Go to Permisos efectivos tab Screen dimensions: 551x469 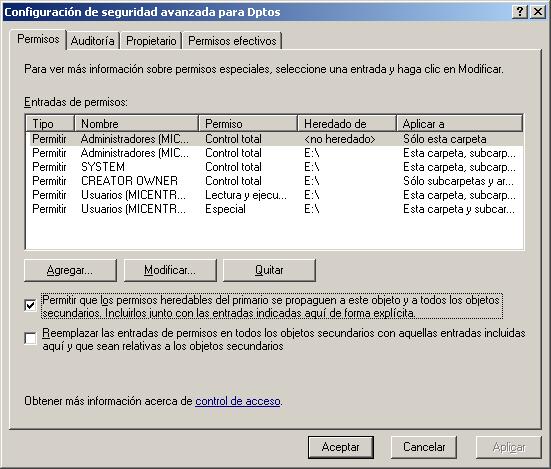[x=232, y=41]
